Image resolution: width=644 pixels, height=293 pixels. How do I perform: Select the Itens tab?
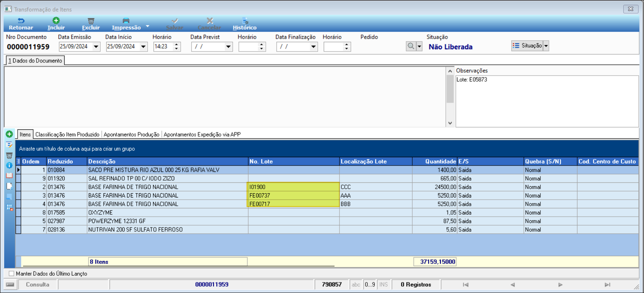coord(25,134)
